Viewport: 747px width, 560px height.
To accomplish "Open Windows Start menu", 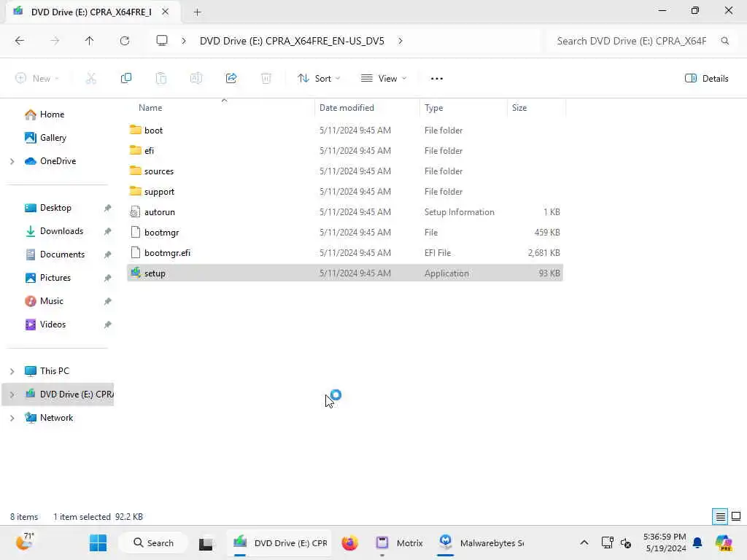I will tap(98, 542).
